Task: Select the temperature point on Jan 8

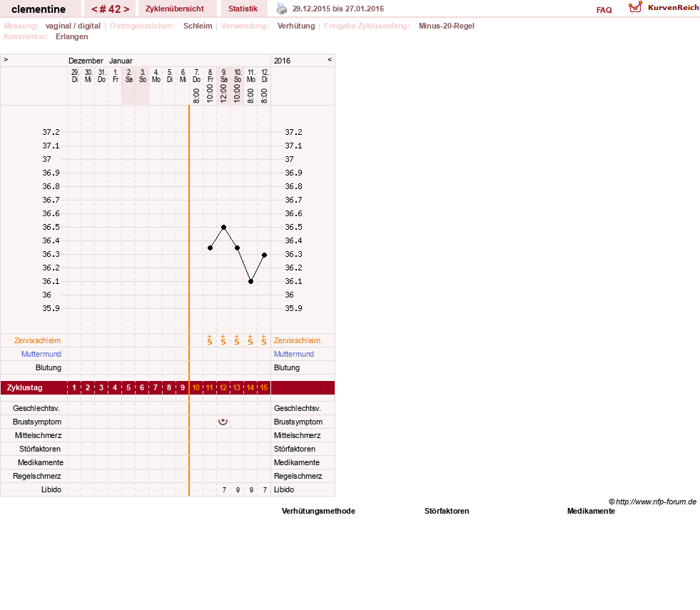Action: coord(210,248)
